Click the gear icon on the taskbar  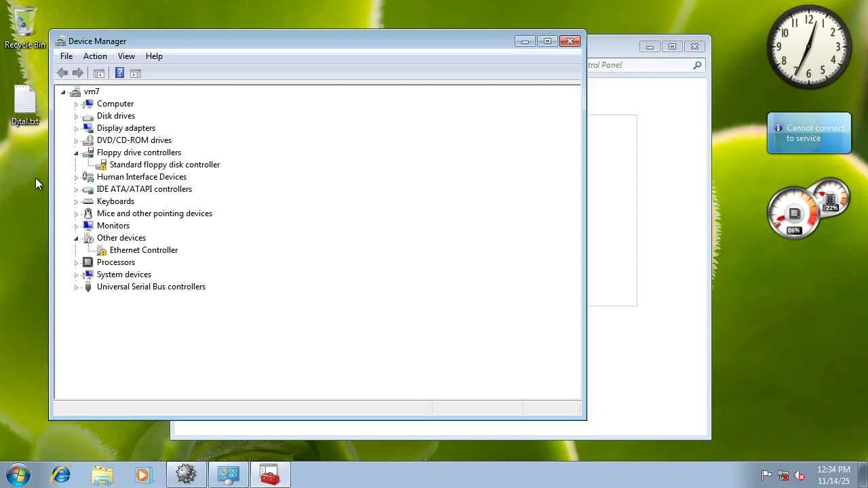tap(186, 474)
